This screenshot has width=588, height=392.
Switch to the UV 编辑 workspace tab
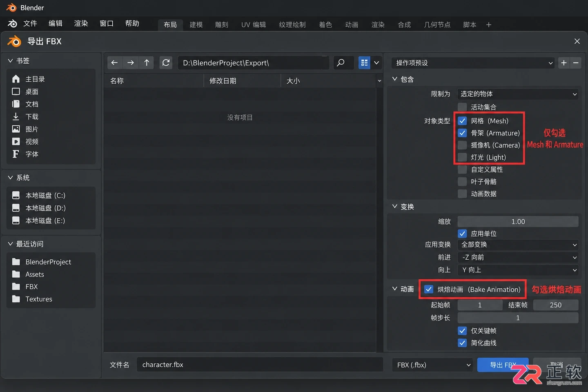tap(254, 25)
